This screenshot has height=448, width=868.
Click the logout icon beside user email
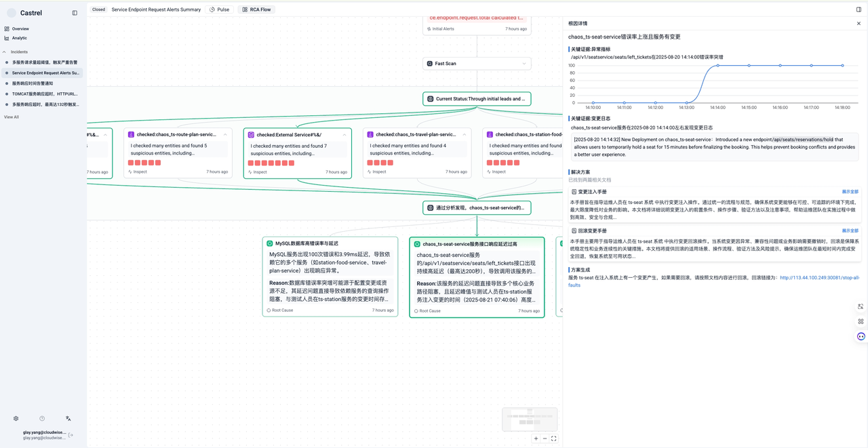click(71, 435)
